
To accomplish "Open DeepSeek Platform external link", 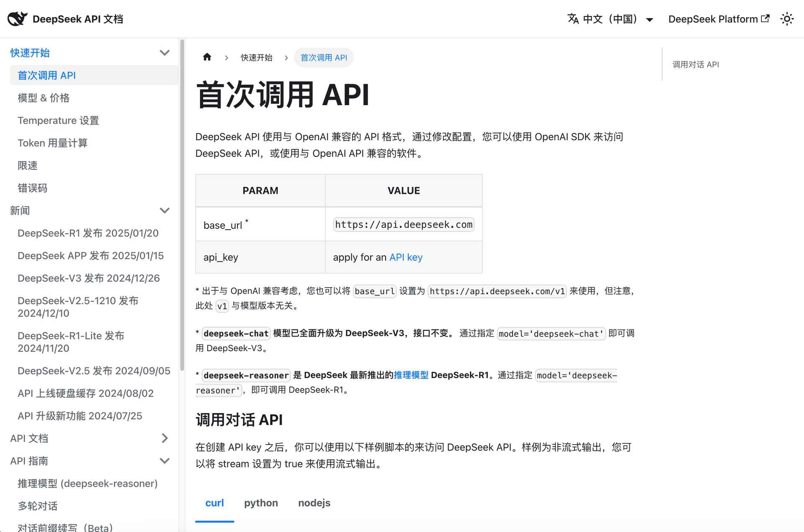I will click(x=719, y=19).
